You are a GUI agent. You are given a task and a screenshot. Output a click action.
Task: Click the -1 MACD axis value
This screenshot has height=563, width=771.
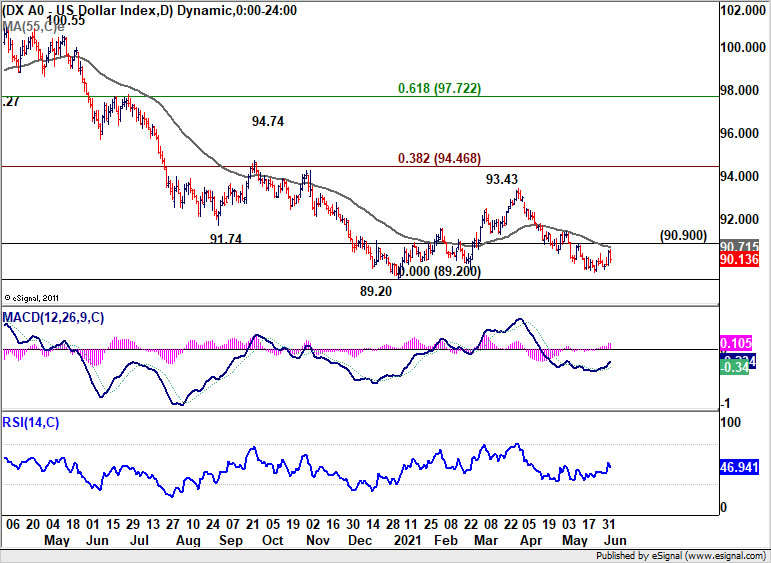coord(726,403)
